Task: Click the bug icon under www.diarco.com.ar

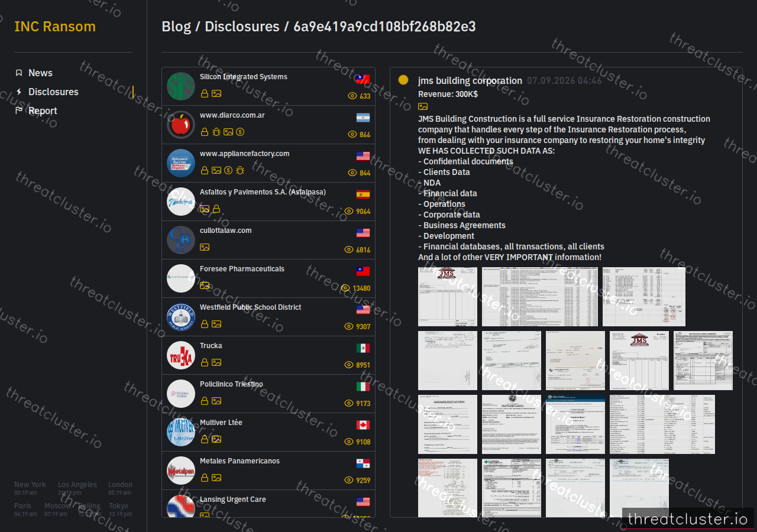Action: 216,132
